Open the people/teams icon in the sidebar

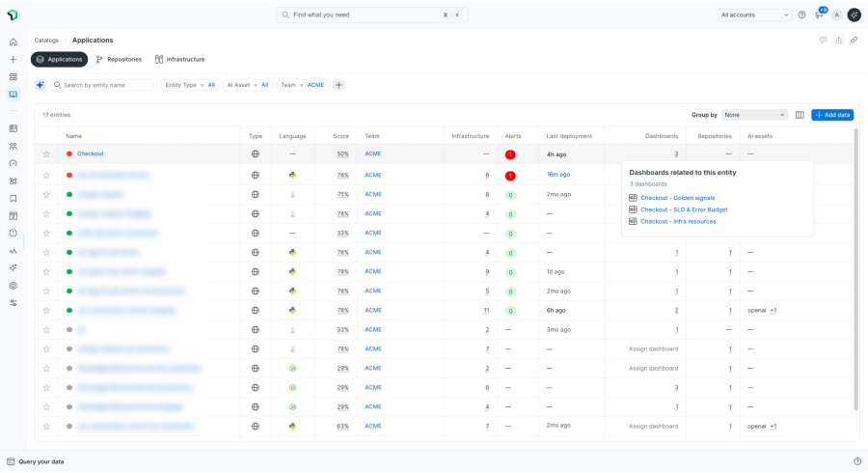[14, 146]
